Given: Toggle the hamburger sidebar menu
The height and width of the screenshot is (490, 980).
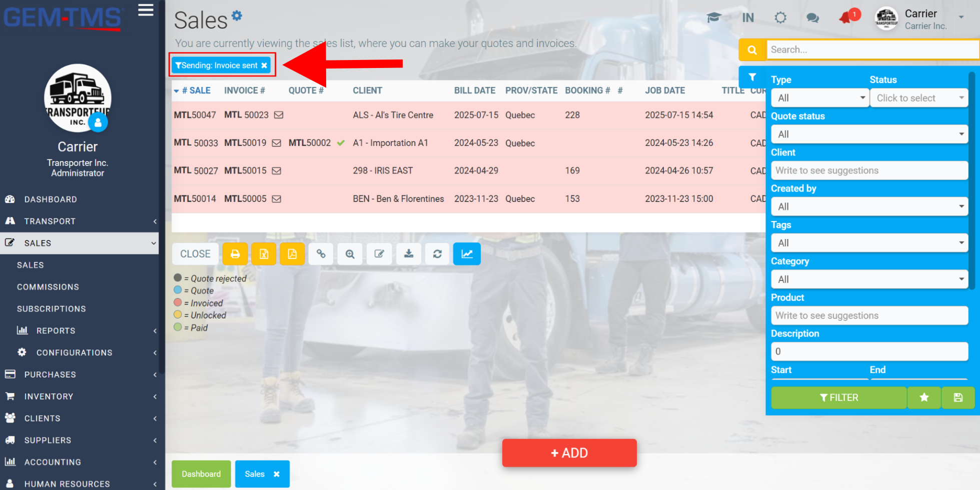Looking at the screenshot, I should tap(146, 10).
